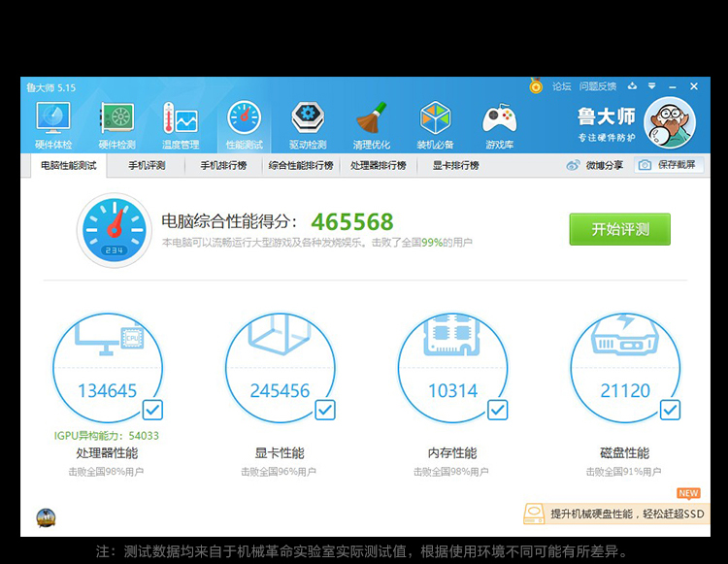Open the 驱动检测 driver detection icon

coord(308,124)
